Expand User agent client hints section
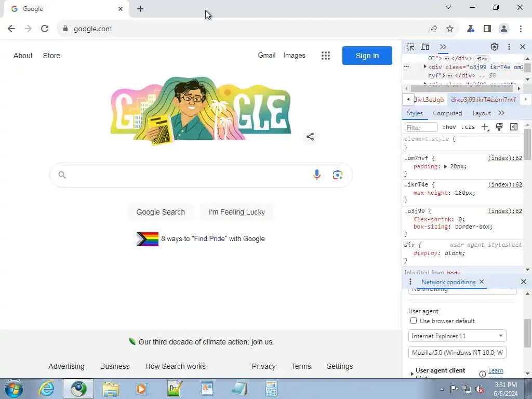The height and width of the screenshot is (399, 532). coord(412,374)
